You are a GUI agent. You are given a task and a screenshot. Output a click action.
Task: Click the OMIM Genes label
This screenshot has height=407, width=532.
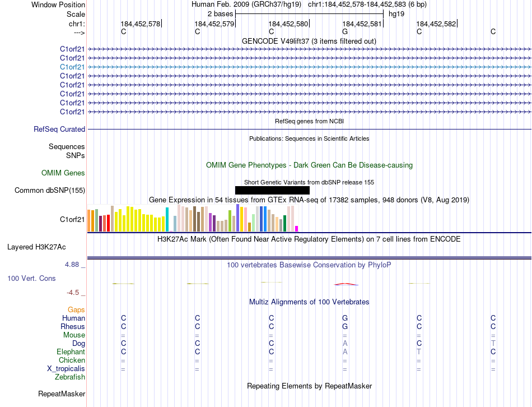click(x=63, y=173)
